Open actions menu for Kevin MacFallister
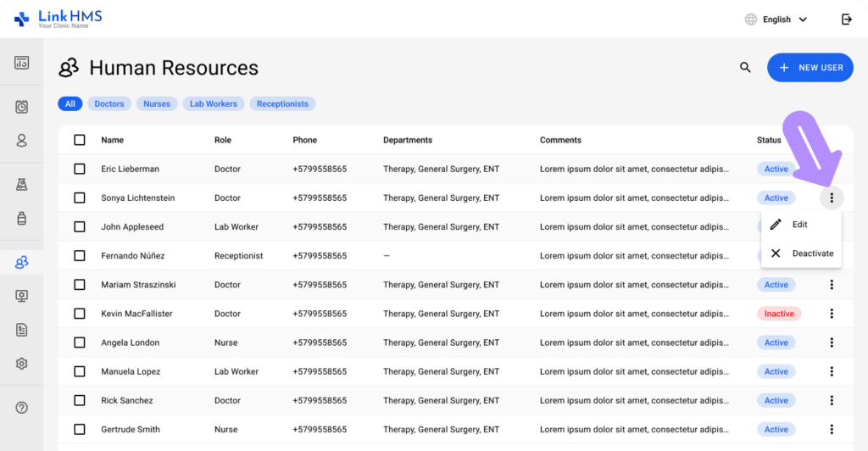 (x=832, y=313)
